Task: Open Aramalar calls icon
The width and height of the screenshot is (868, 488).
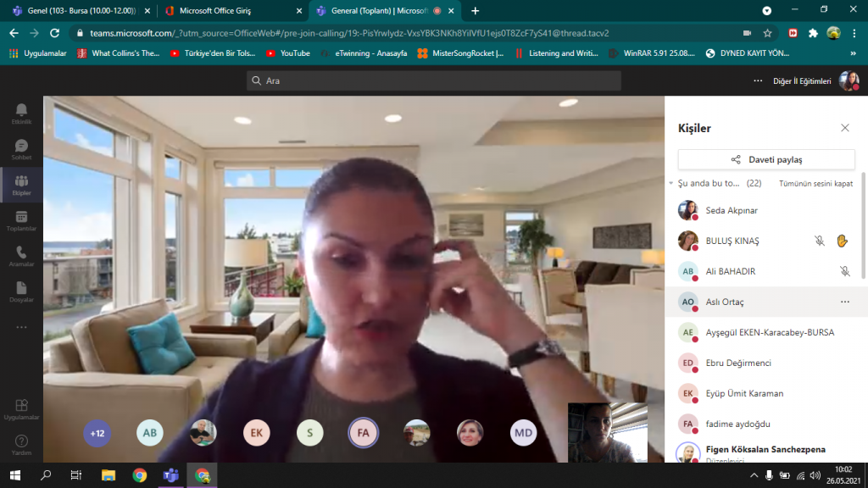Action: (21, 256)
